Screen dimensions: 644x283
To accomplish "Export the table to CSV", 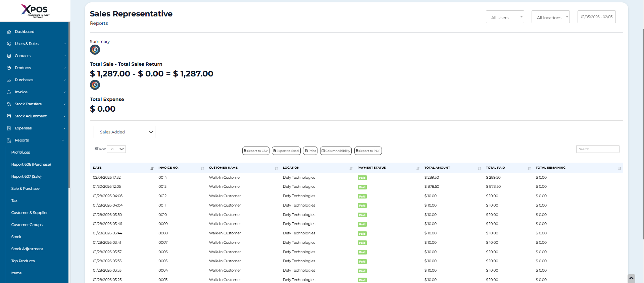I will [256, 151].
